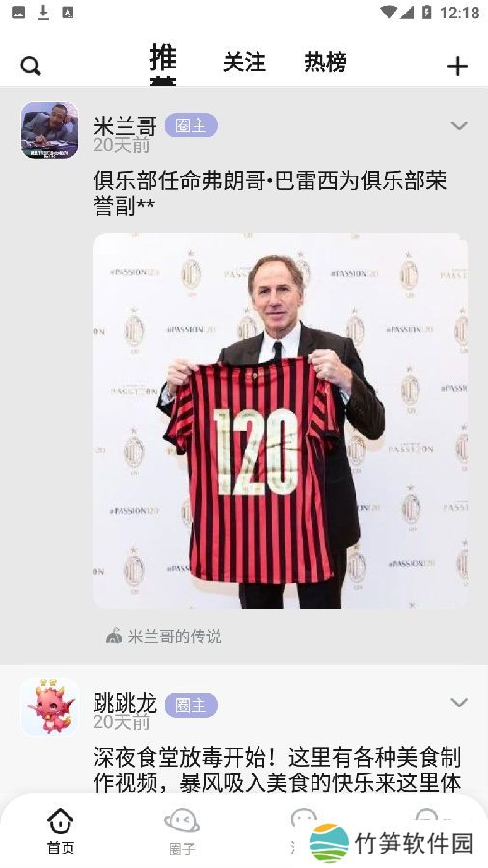Open the photo of the 120 jersey
Viewport: 488px width, 868px height.
[x=280, y=420]
